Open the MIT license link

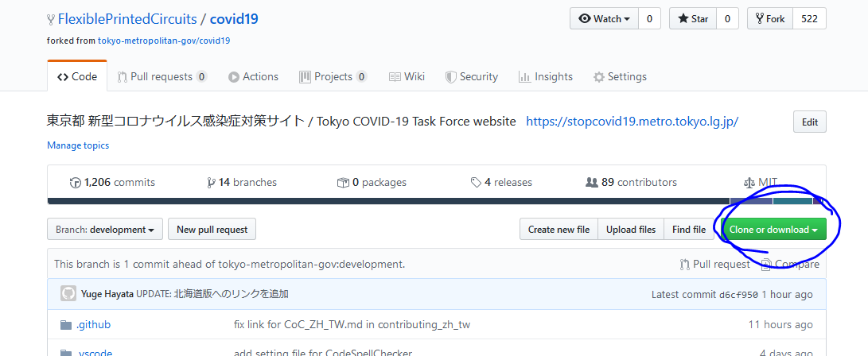[x=761, y=183]
